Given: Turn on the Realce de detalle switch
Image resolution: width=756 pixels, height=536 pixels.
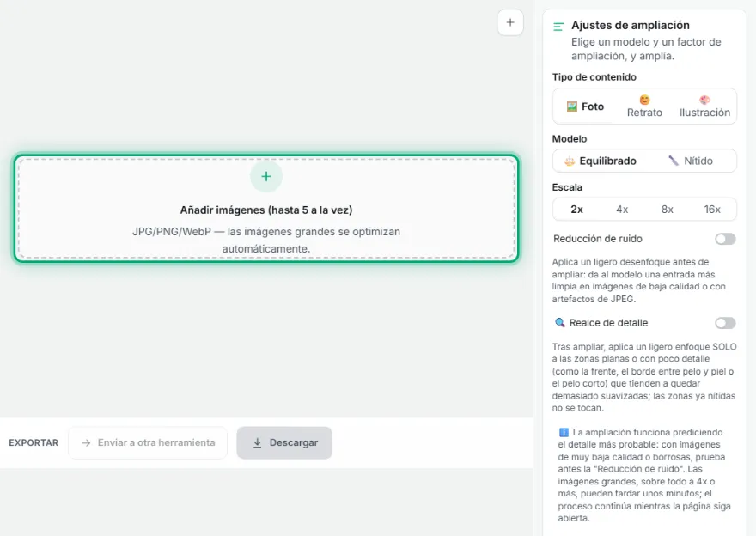Looking at the screenshot, I should coord(725,323).
